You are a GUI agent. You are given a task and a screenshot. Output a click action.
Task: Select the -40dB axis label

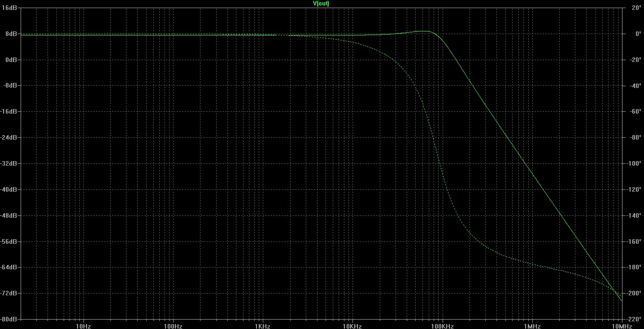(9, 189)
